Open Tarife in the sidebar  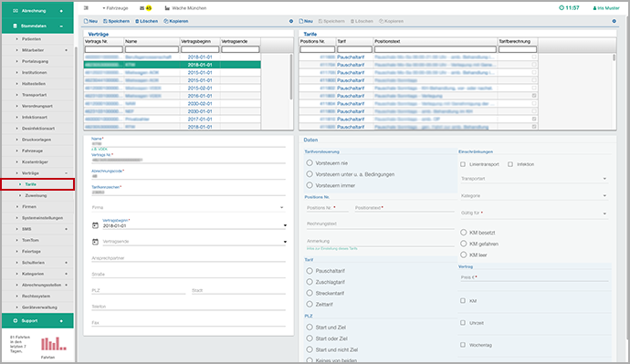pyautogui.click(x=30, y=184)
